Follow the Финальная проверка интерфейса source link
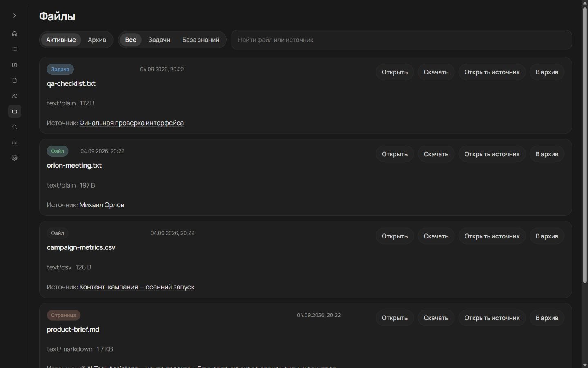This screenshot has height=368, width=588. coord(131,123)
